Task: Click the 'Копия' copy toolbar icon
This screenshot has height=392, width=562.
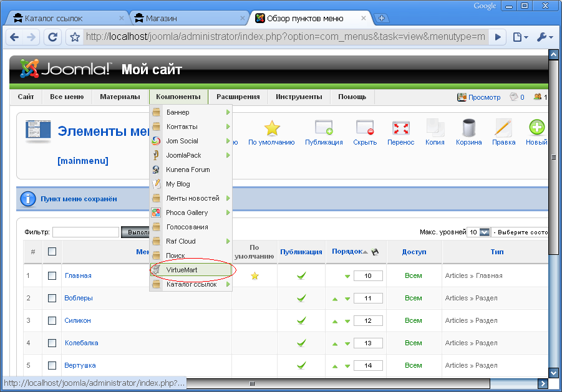Action: tap(435, 128)
